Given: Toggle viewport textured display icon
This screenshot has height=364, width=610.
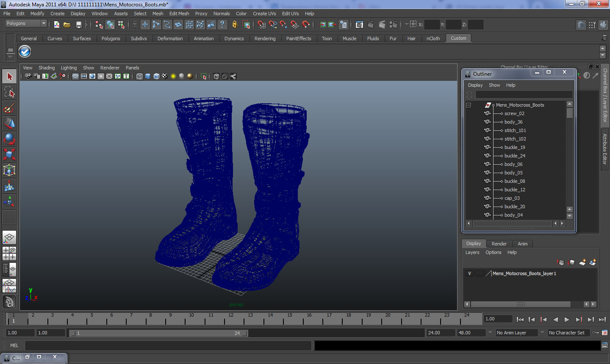Looking at the screenshot, I should tap(165, 76).
